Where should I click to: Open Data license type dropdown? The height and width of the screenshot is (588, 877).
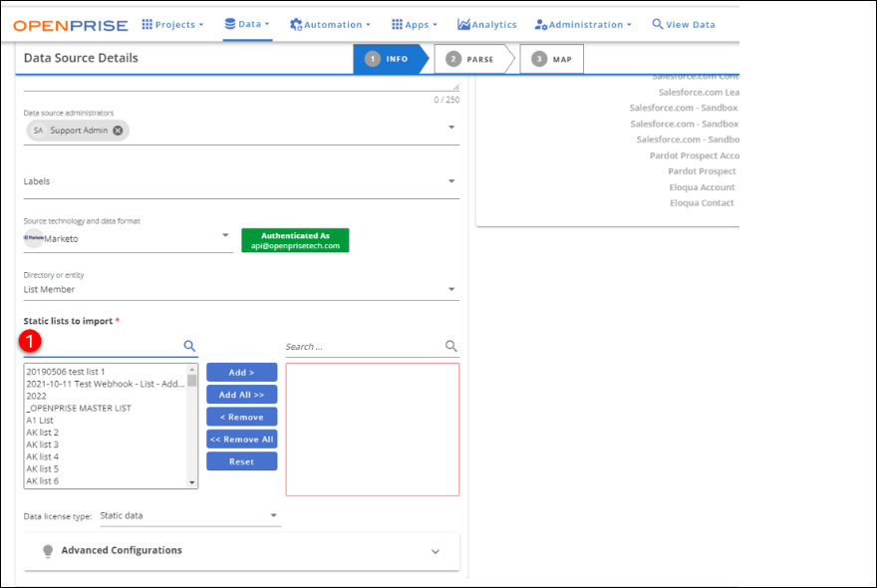pyautogui.click(x=190, y=516)
